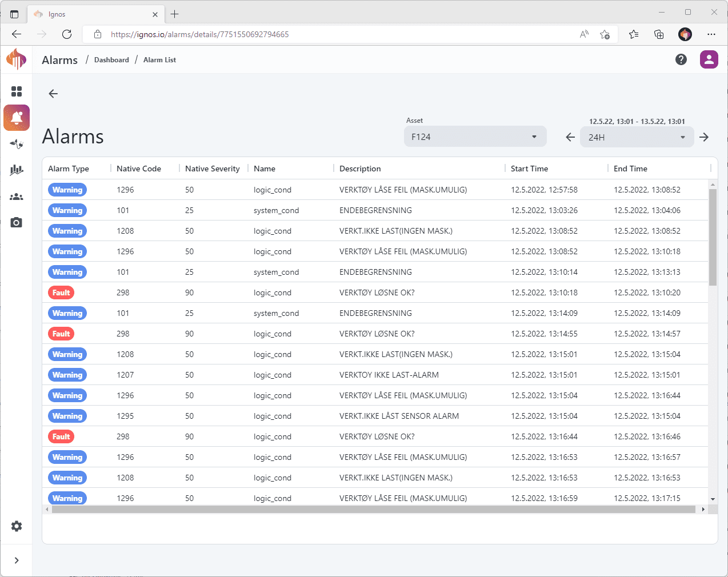
Task: Go to next time period arrow
Action: pyautogui.click(x=704, y=137)
